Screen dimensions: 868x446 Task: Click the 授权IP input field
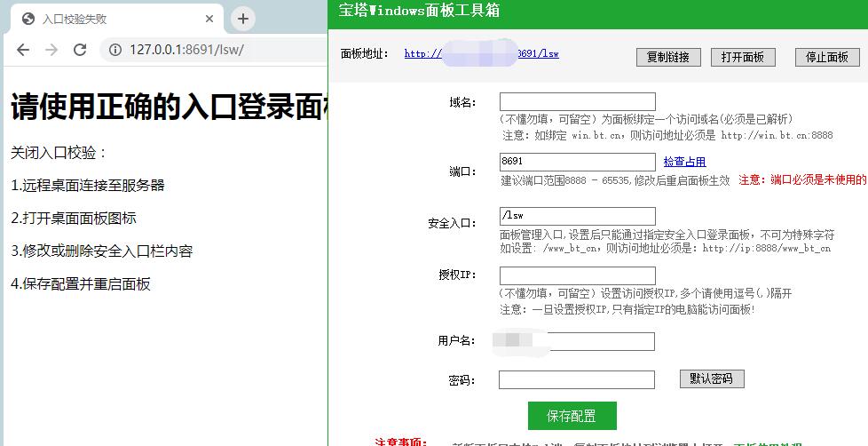click(578, 276)
